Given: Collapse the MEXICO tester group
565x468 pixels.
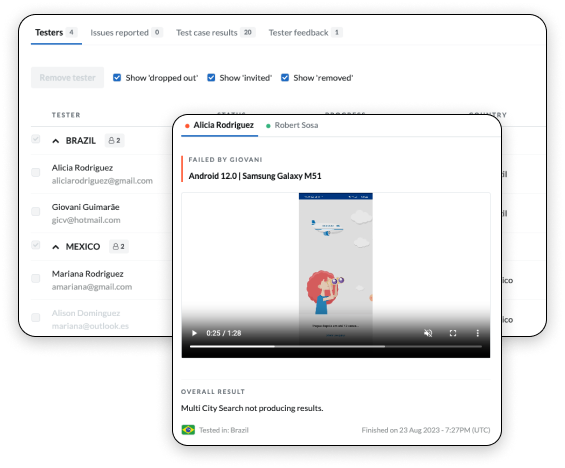Looking at the screenshot, I should coord(55,247).
